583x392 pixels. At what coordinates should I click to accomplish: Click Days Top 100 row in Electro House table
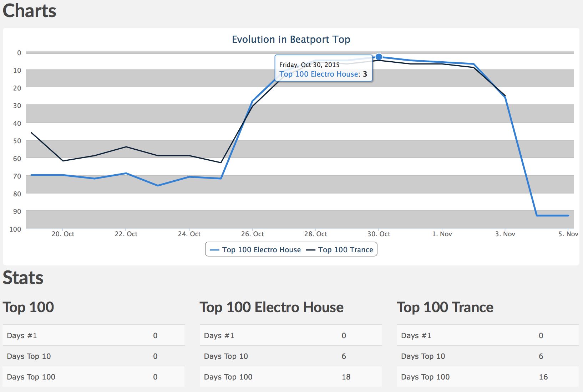290,377
